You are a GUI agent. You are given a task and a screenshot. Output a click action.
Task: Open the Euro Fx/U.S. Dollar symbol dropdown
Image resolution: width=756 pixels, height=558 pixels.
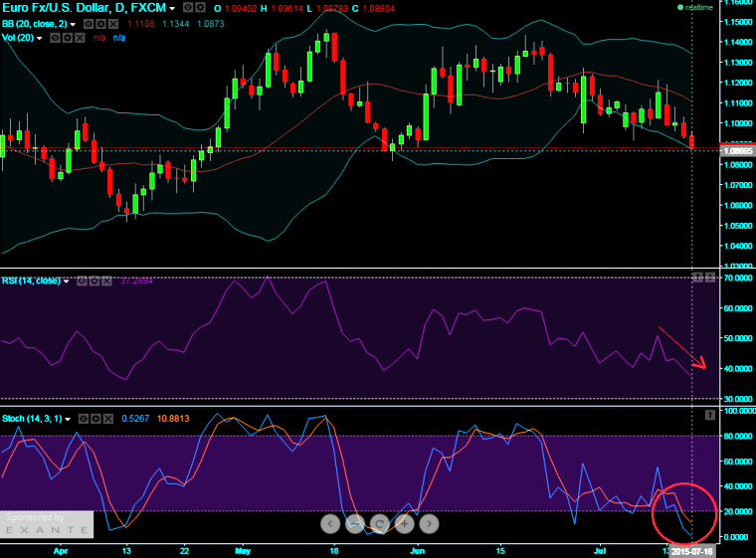(x=172, y=9)
